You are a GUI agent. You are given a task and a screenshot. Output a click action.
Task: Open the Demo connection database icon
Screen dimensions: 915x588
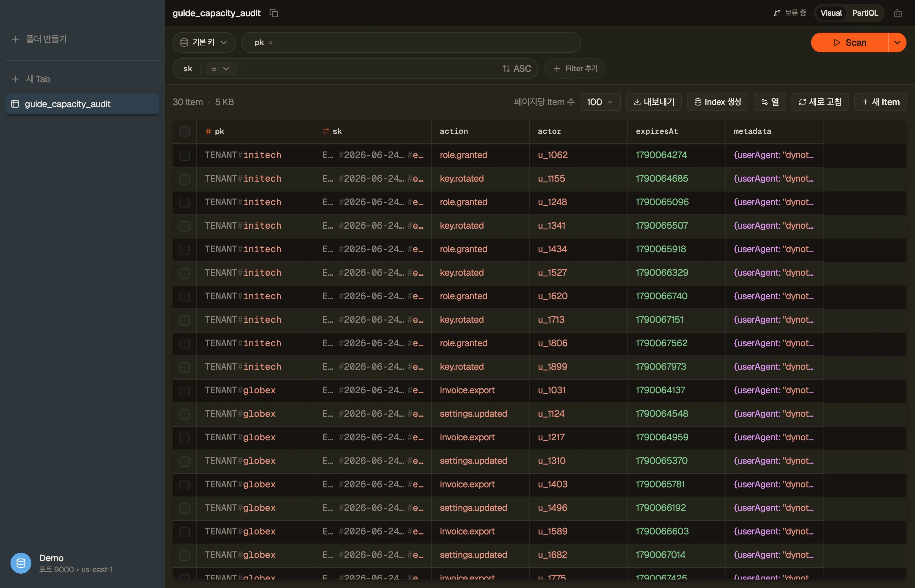[21, 563]
